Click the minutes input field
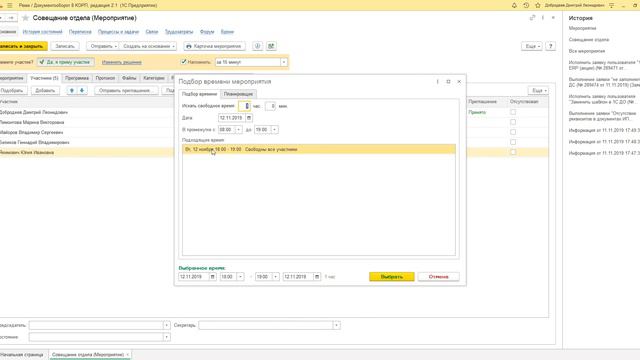 [271, 106]
